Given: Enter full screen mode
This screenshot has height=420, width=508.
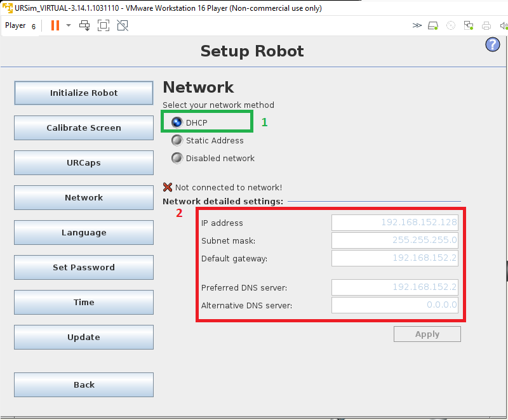Looking at the screenshot, I should click(104, 25).
